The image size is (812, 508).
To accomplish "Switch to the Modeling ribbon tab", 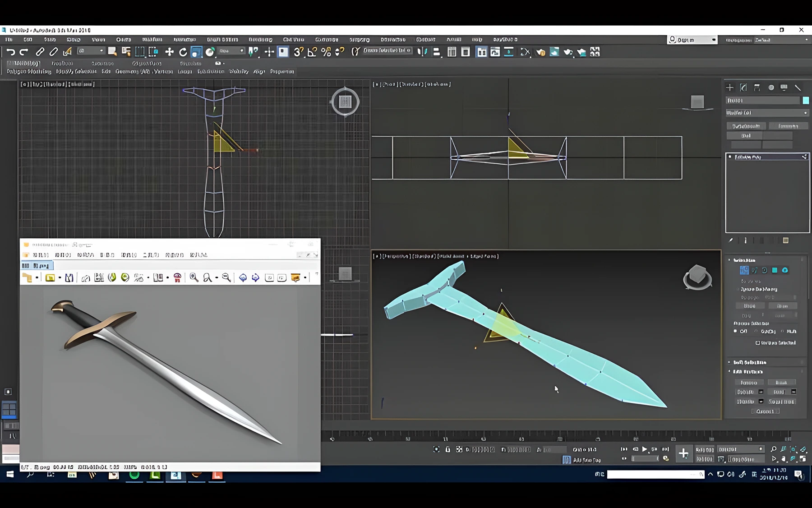I will click(23, 64).
